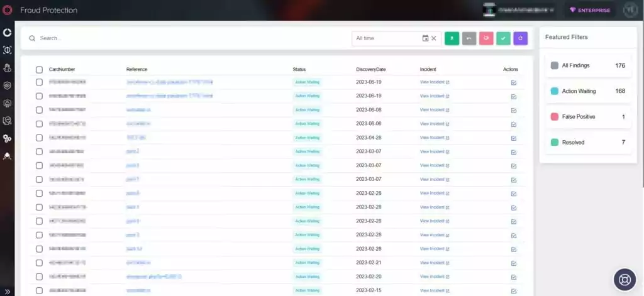Click the green swatch beside Resolved
Viewport: 644px width, 296px height.
(x=555, y=143)
